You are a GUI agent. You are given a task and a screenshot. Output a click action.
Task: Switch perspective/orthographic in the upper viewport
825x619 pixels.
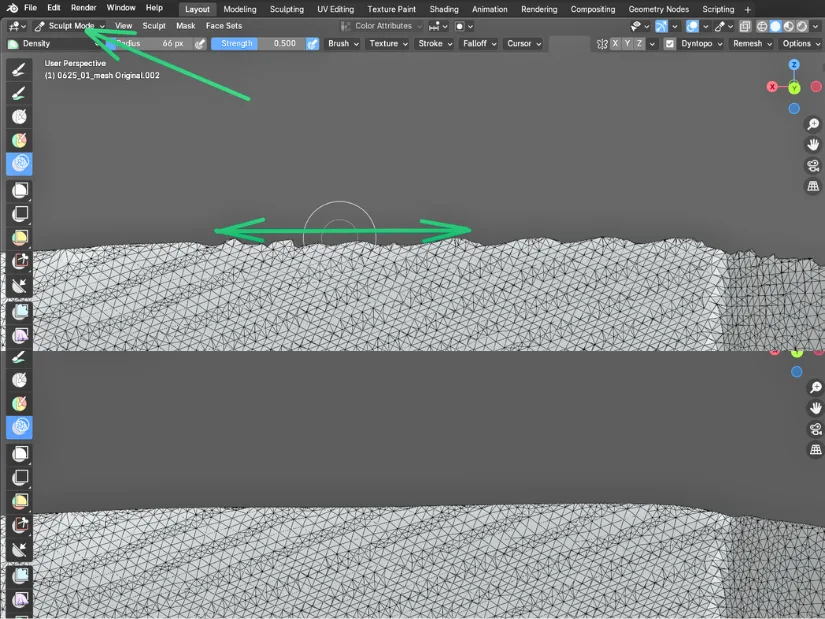click(813, 186)
